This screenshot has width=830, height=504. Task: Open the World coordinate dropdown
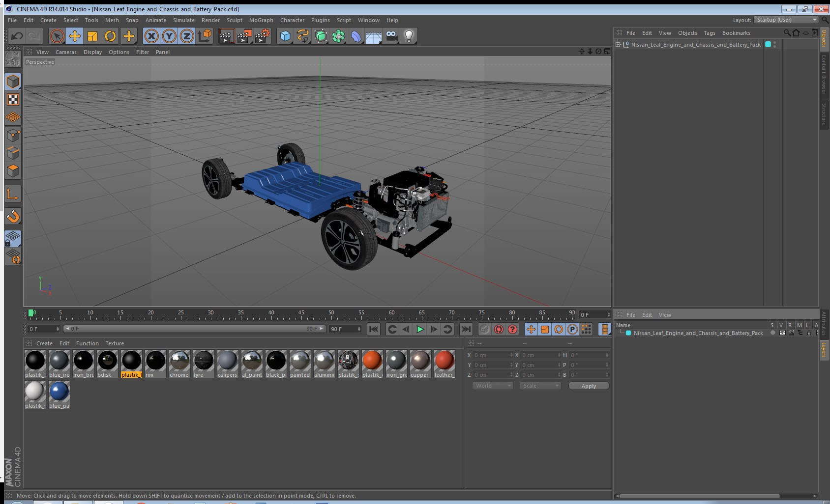493,386
